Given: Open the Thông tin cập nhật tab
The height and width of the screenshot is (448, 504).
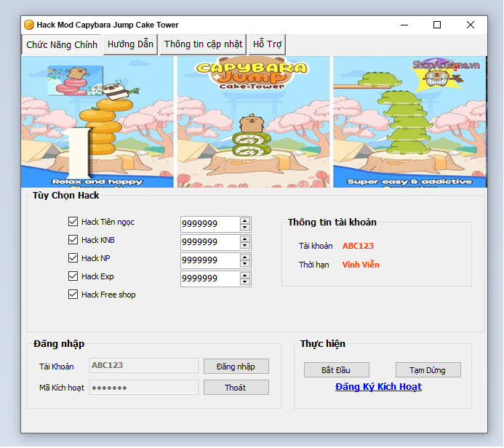Looking at the screenshot, I should [x=203, y=44].
